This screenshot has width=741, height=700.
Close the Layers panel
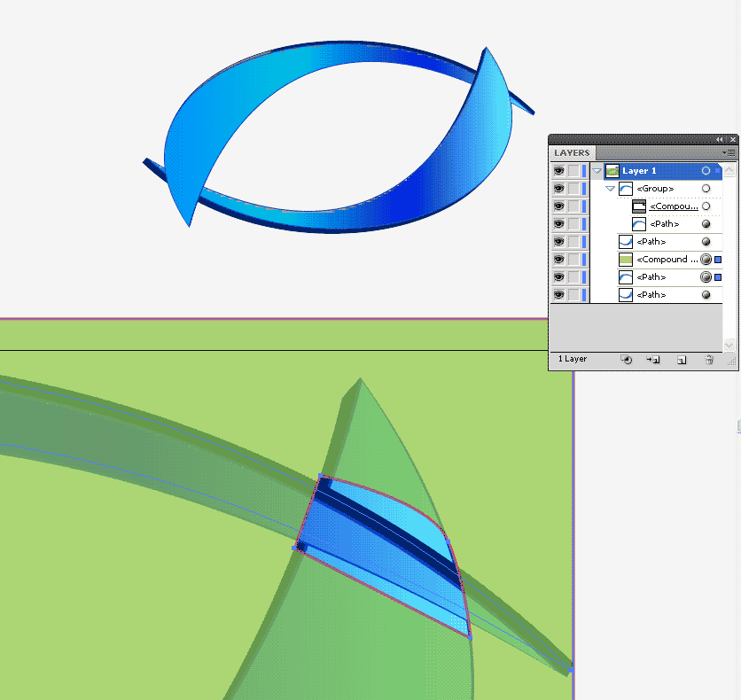(x=733, y=139)
